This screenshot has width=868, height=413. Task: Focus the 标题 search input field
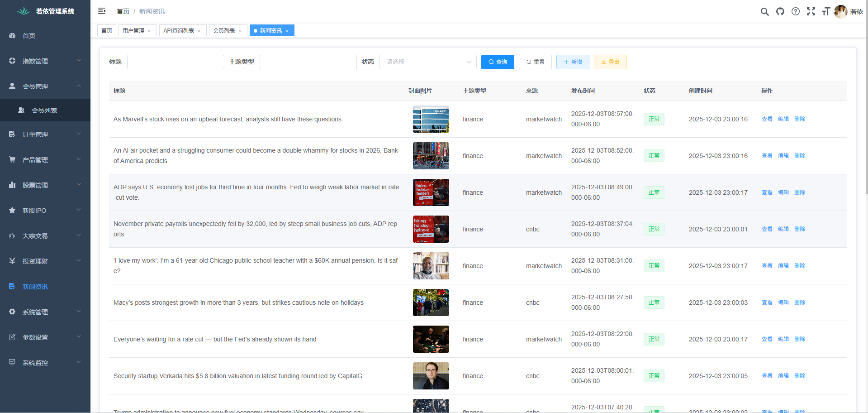tap(175, 62)
